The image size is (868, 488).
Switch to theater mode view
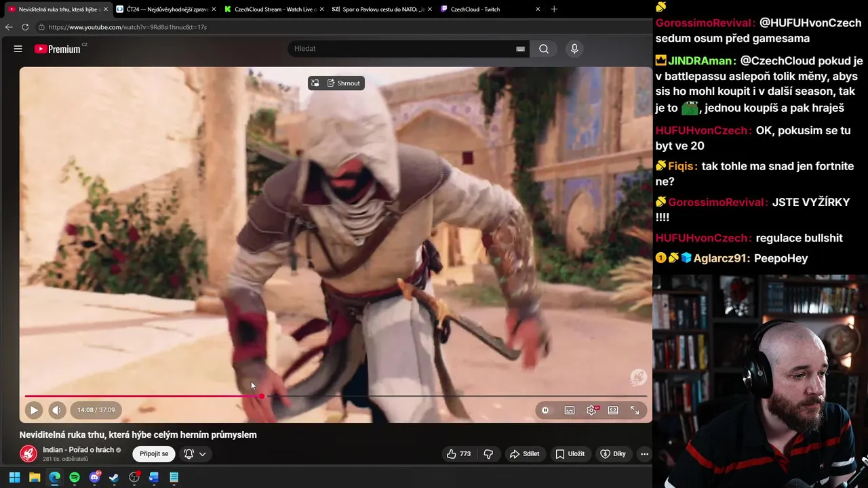613,410
